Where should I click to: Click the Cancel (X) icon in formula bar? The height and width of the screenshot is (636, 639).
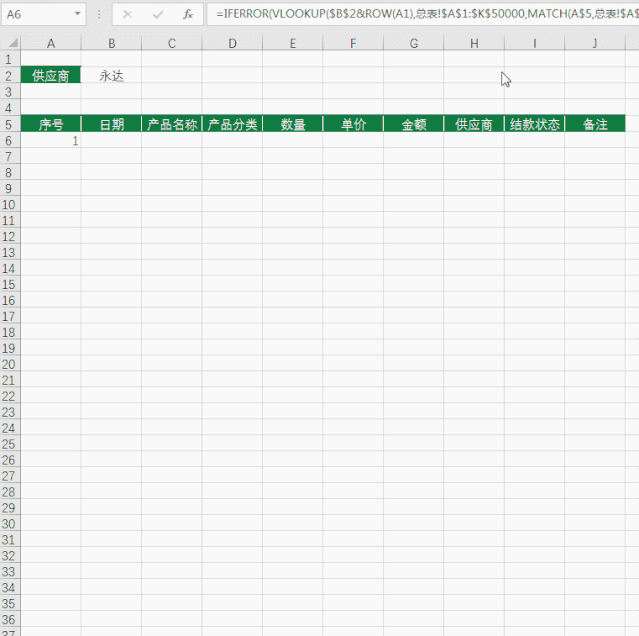click(x=128, y=15)
